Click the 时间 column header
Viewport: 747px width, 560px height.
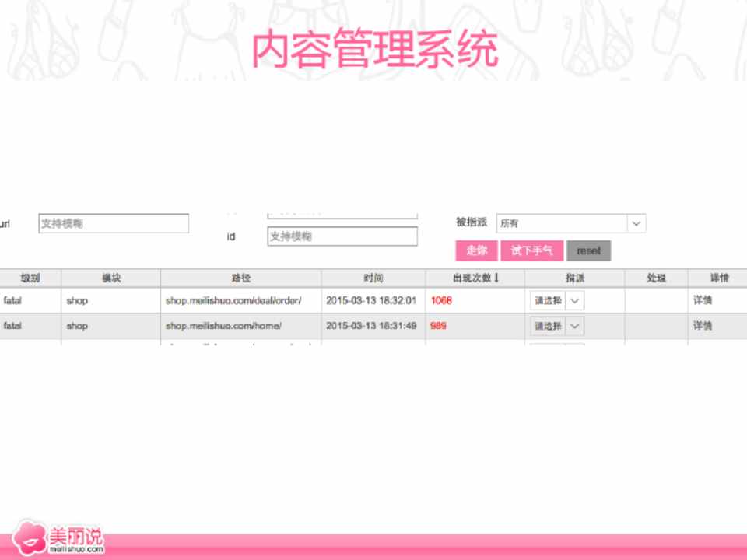click(x=373, y=278)
